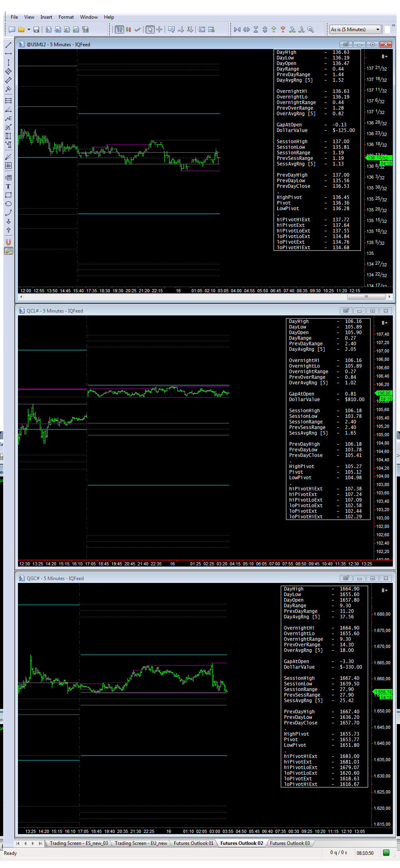Viewport: 400px width, 868px height.
Task: Open the 'As is (5 Minutes)' interval dropdown
Action: tap(355, 30)
